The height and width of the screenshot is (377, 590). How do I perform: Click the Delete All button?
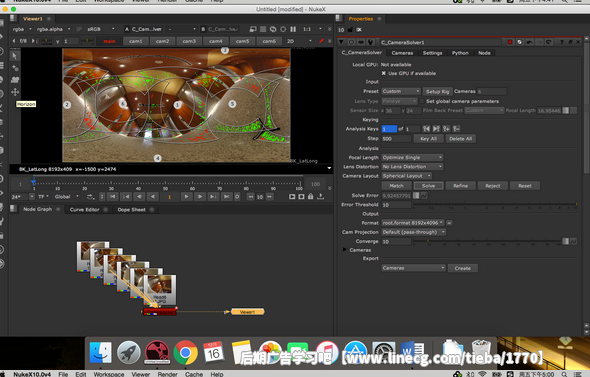tap(461, 138)
